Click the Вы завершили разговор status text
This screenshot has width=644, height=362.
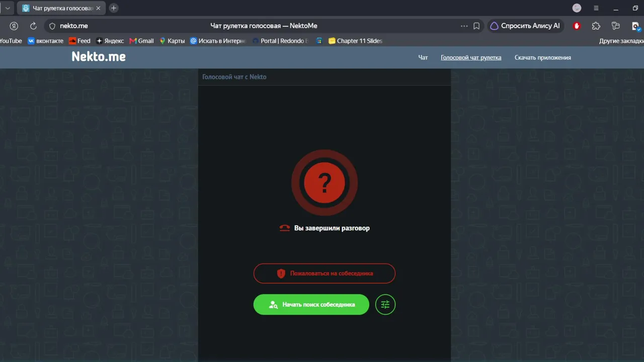(332, 228)
